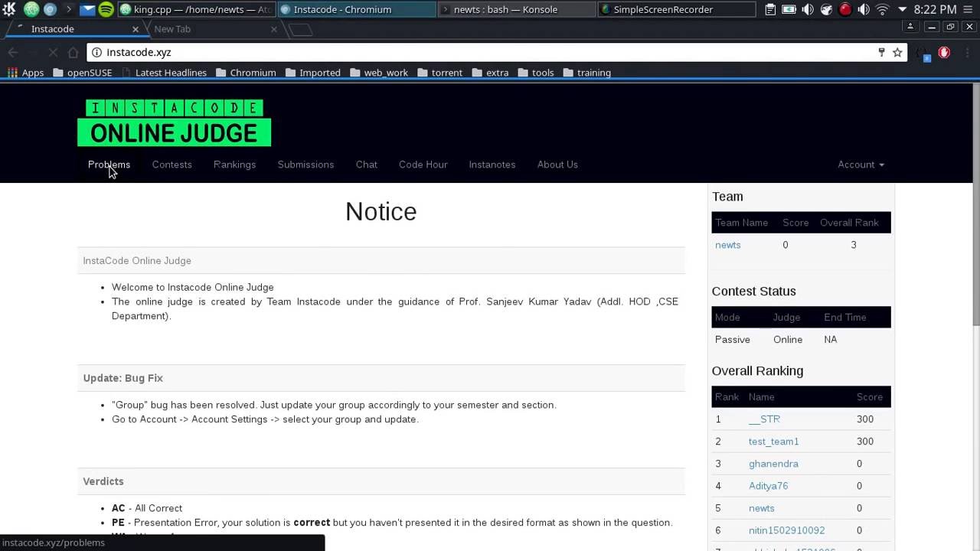Open the Apps bookmark shortcut
The image size is (980, 551).
pos(25,73)
